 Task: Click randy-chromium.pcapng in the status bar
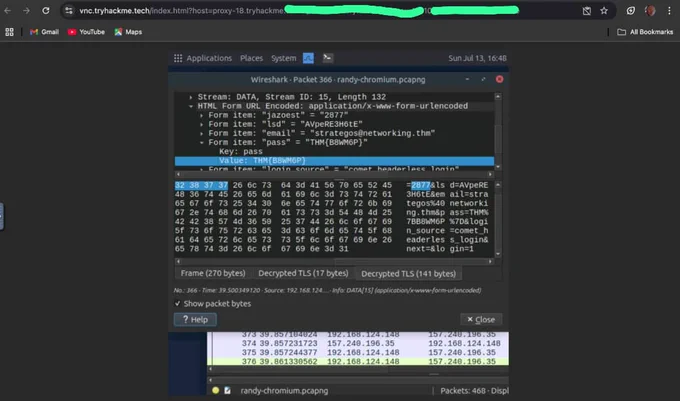pyautogui.click(x=284, y=391)
